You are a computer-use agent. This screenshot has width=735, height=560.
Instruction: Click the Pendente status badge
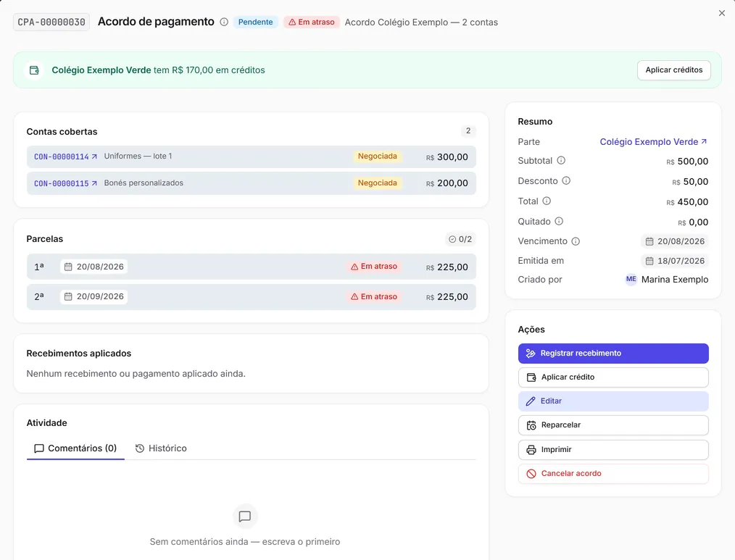point(255,22)
